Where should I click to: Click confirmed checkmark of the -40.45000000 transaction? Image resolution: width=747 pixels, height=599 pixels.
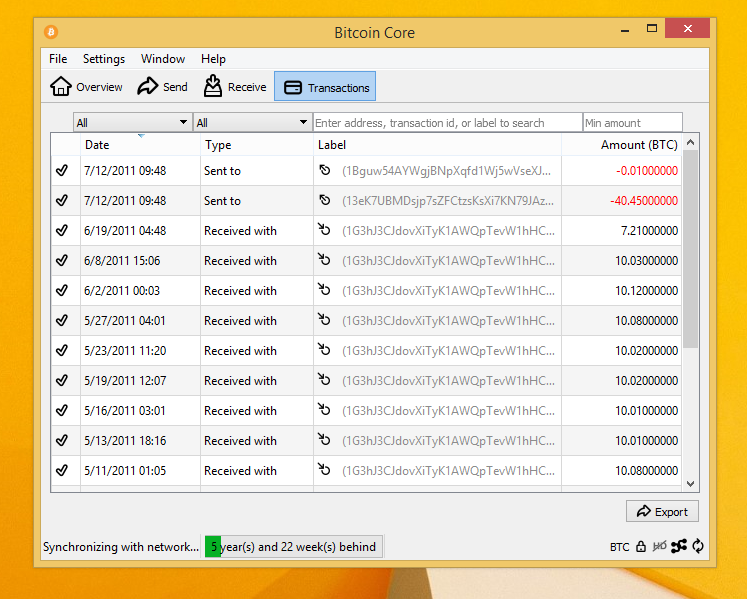[62, 200]
